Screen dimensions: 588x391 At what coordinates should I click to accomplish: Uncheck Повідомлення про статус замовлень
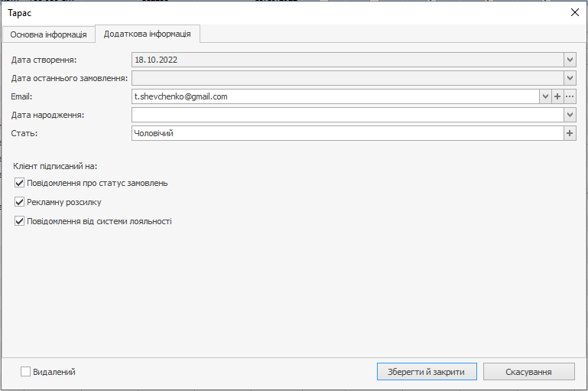(x=20, y=183)
